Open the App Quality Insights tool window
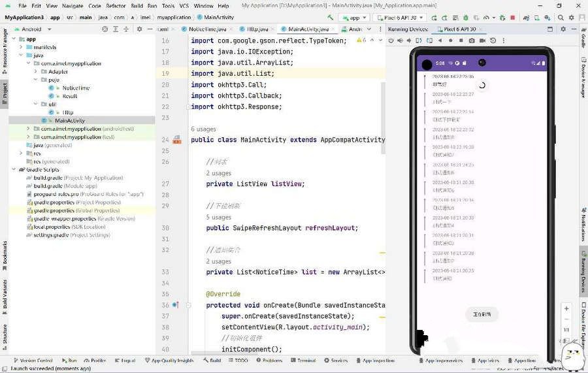Viewport: 588px width, 373px height. tap(169, 360)
